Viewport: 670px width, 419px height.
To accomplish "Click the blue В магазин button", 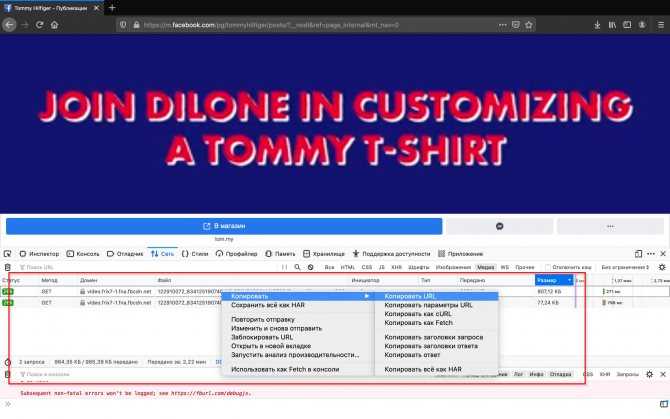I will coord(224,226).
